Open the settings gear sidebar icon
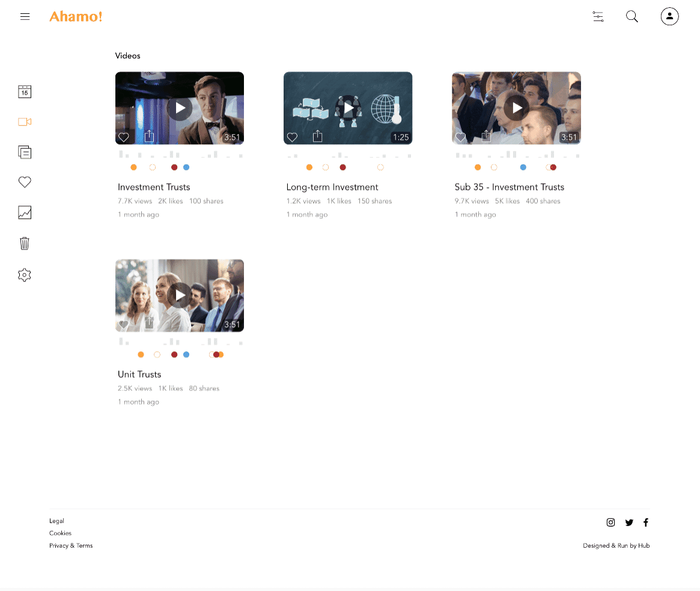The image size is (700, 591). pos(25,275)
